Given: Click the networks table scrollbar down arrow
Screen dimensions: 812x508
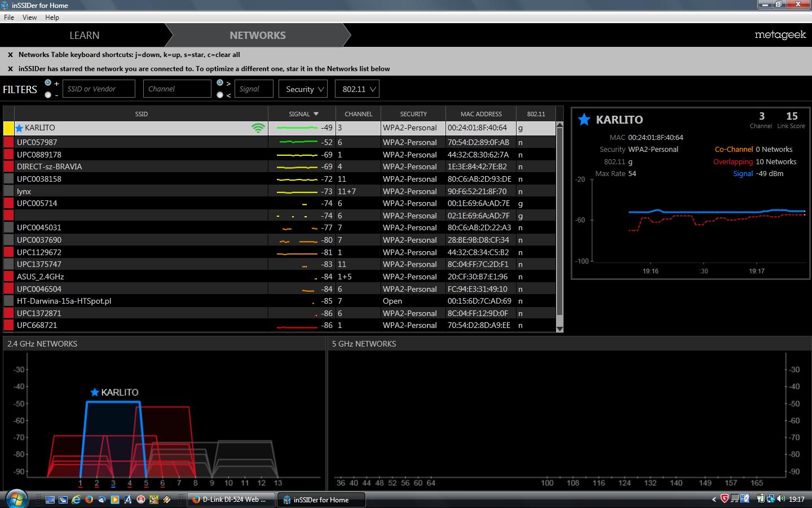Looking at the screenshot, I should click(559, 329).
